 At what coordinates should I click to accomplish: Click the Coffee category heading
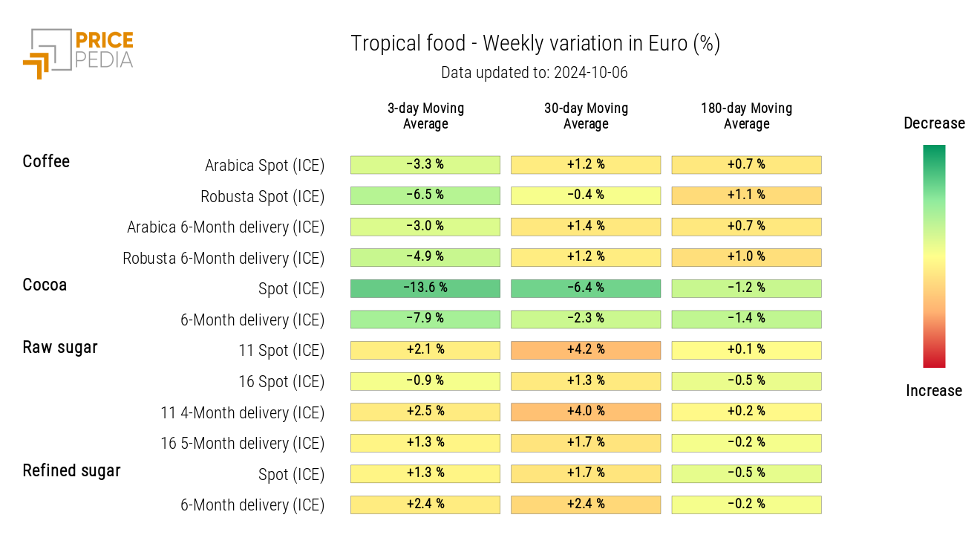click(46, 161)
